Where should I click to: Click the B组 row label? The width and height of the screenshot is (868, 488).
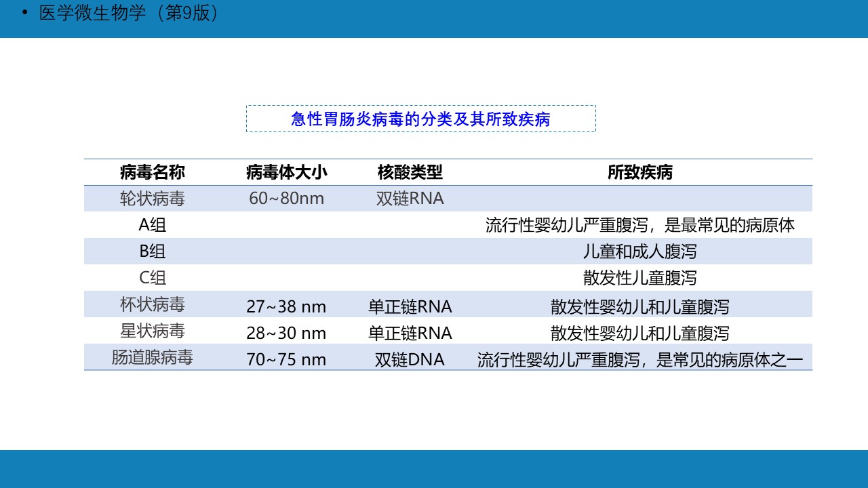(x=153, y=251)
